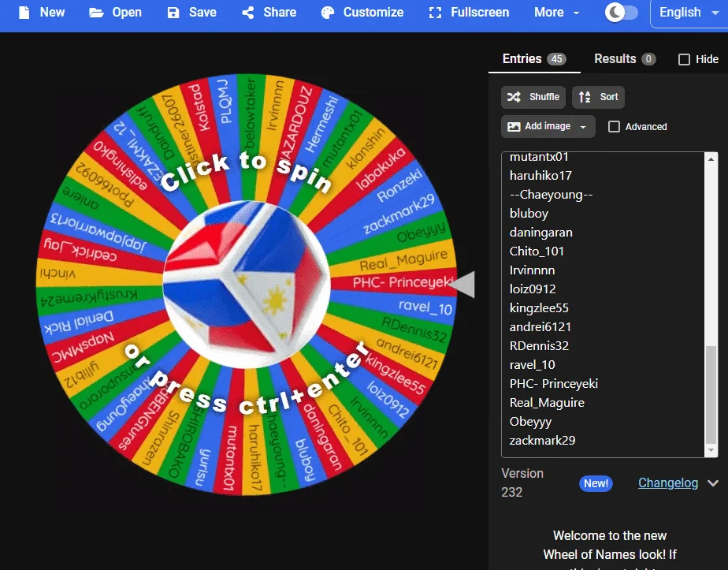The width and height of the screenshot is (728, 570).
Task: Click the Shuffle button
Action: coord(533,97)
